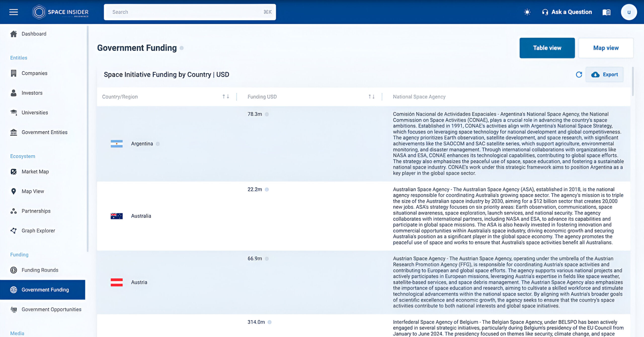Click the sidebar vertical scrollbar
Image resolution: width=644 pixels, height=337 pixels.
point(88,138)
